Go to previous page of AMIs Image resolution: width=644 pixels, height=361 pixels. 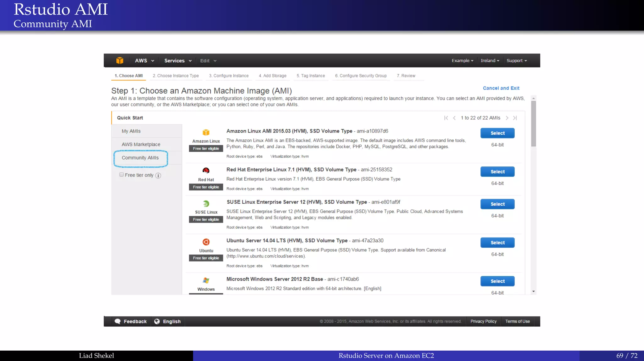point(454,118)
